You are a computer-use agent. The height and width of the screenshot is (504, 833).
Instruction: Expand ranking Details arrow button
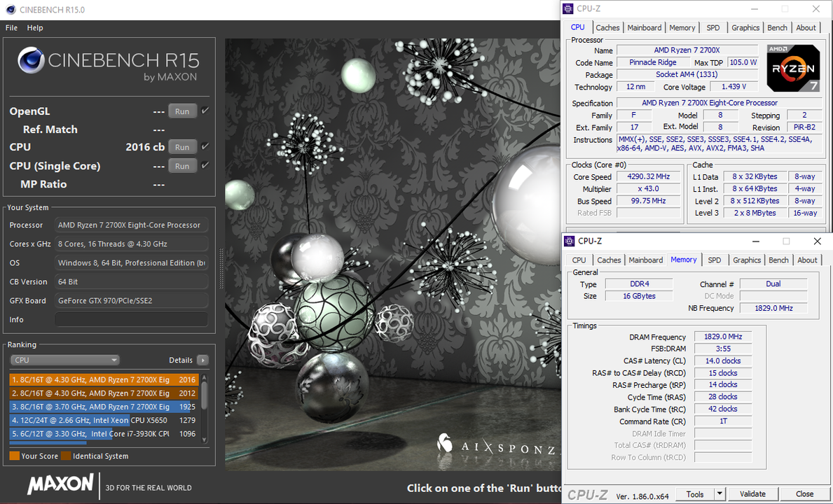202,360
